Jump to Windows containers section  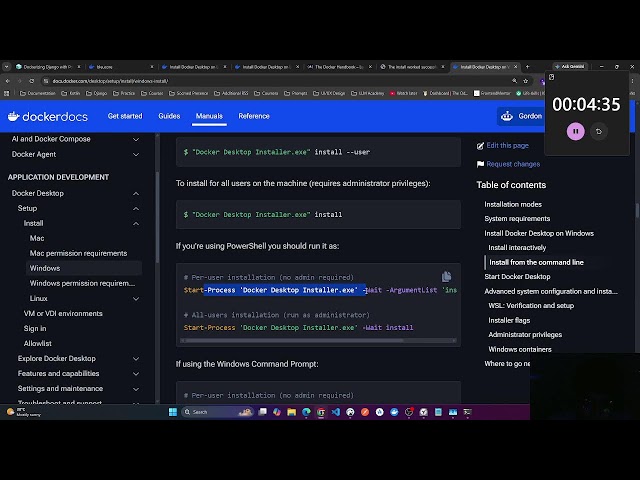coord(520,349)
